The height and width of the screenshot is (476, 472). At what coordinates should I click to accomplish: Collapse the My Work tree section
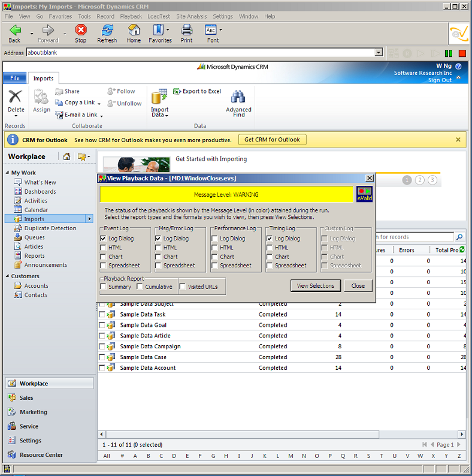click(x=7, y=173)
